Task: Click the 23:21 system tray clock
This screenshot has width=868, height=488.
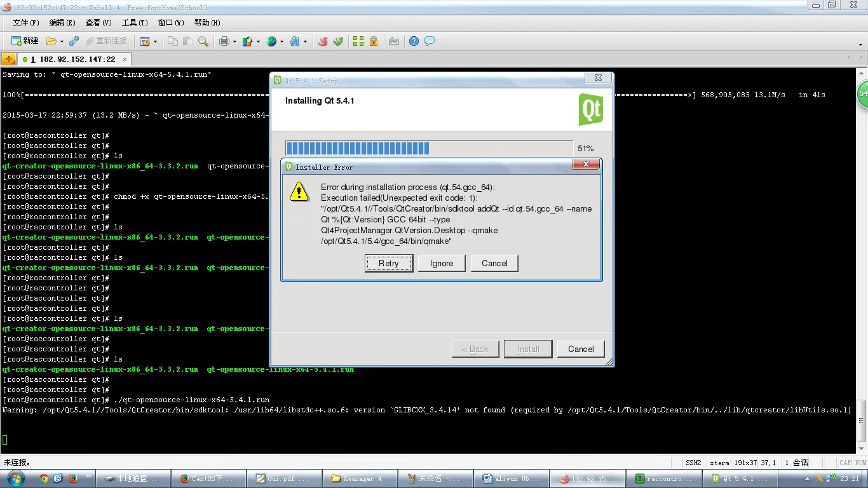Action: pyautogui.click(x=850, y=478)
